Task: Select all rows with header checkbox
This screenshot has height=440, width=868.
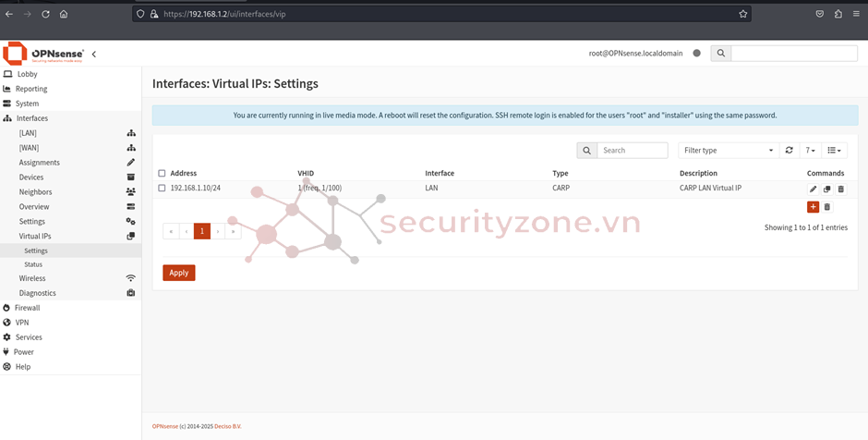Action: (162, 173)
